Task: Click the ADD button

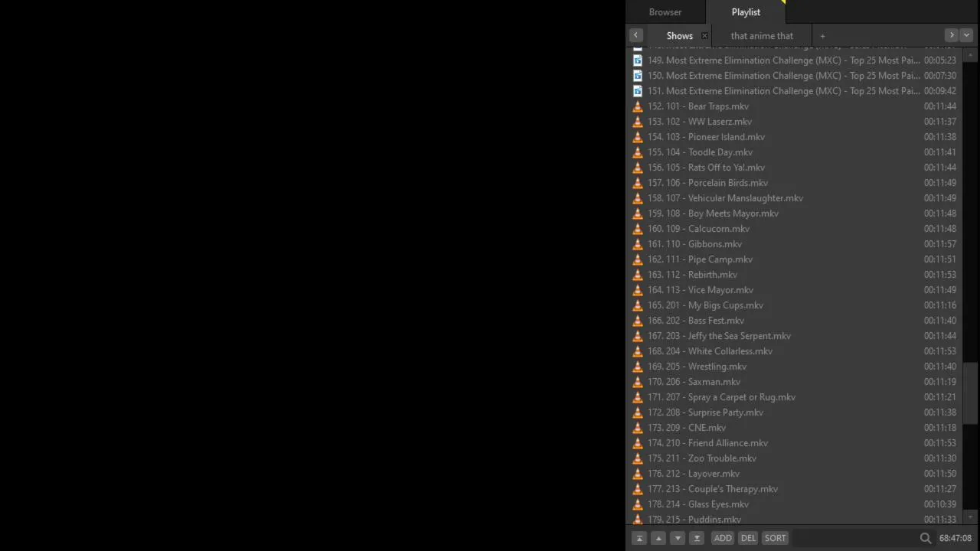Action: point(723,538)
